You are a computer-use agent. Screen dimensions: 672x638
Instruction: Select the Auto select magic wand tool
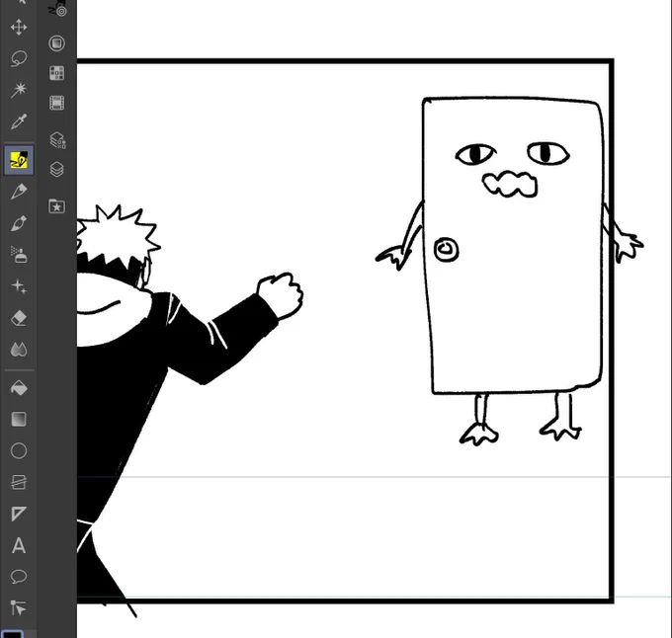[x=19, y=90]
